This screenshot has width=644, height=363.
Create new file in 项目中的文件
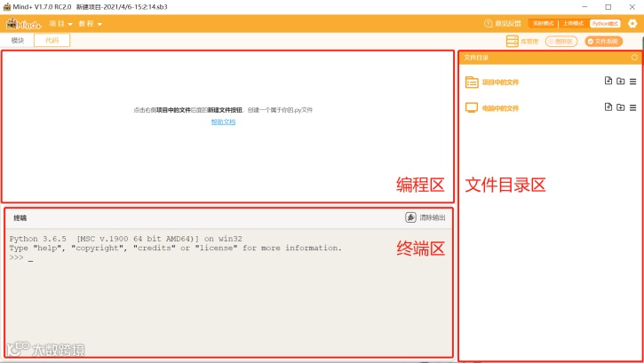[608, 81]
